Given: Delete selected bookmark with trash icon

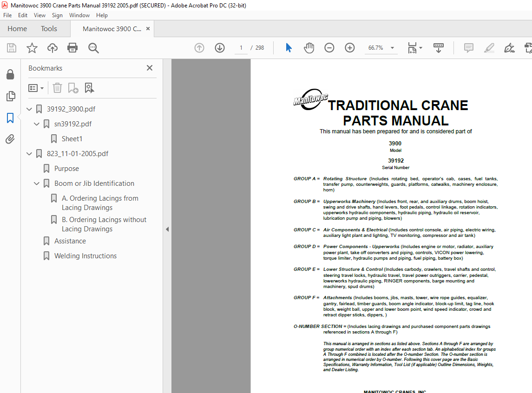Looking at the screenshot, I should pyautogui.click(x=57, y=88).
